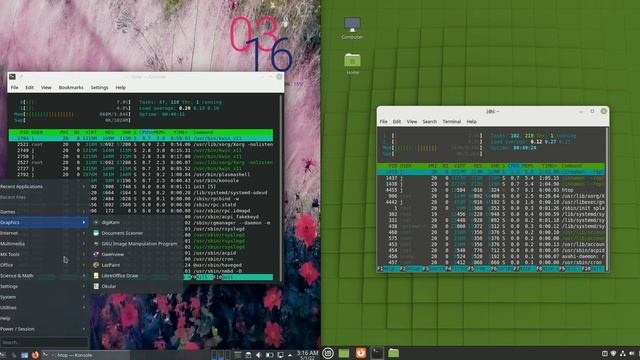Click the Linux Mint menu logo in the panel

click(328, 353)
